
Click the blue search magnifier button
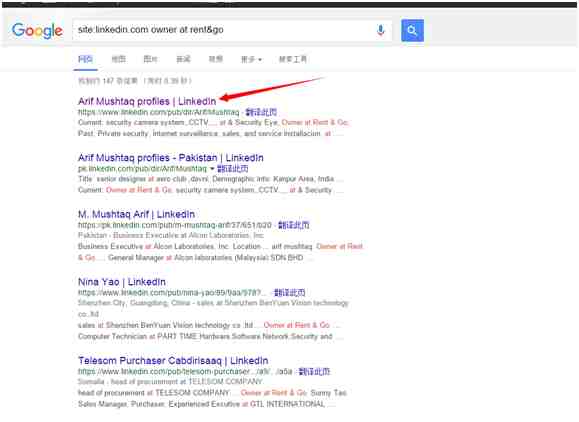pyautogui.click(x=412, y=30)
